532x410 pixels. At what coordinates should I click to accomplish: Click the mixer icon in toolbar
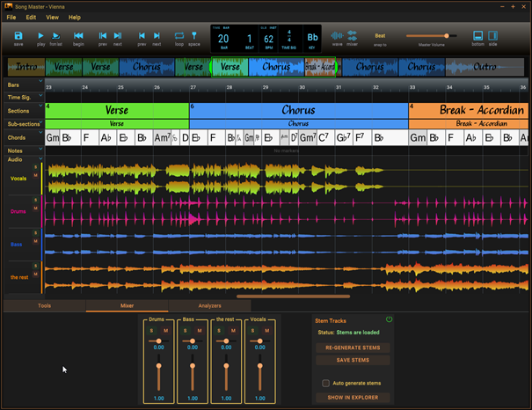coord(352,35)
